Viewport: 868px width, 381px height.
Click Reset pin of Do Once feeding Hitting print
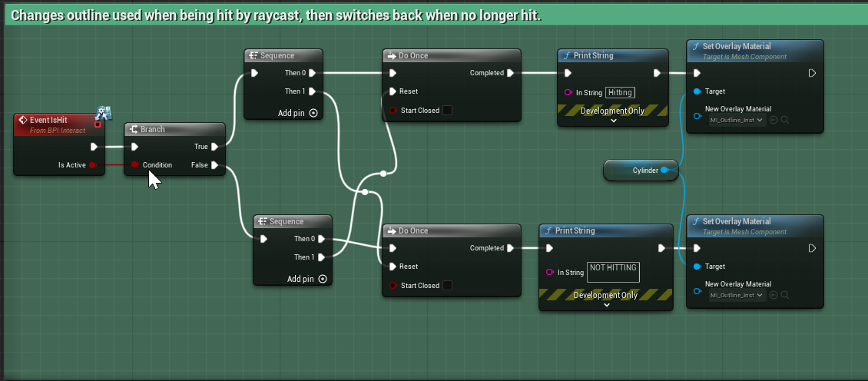[393, 91]
